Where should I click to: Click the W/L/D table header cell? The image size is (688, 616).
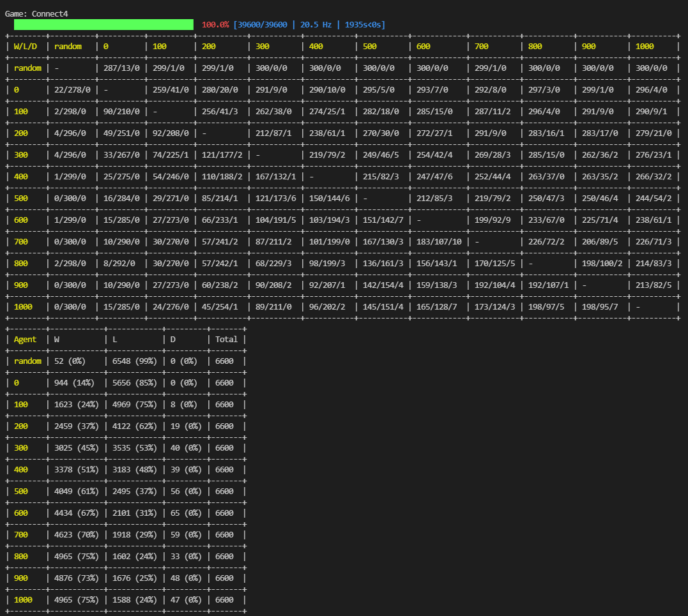point(27,47)
